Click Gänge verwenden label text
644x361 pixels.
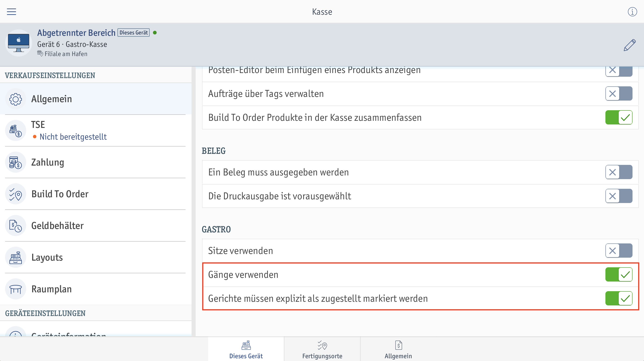tap(243, 274)
